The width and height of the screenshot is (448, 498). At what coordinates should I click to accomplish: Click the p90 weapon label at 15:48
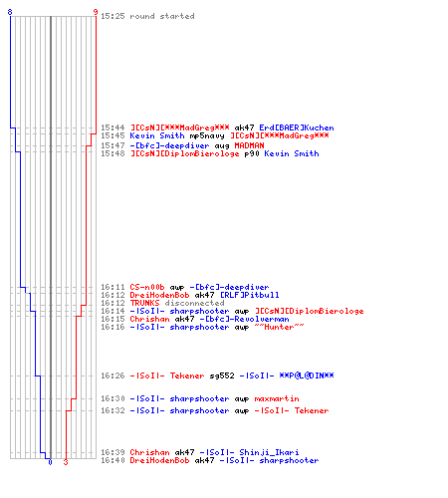coord(252,153)
